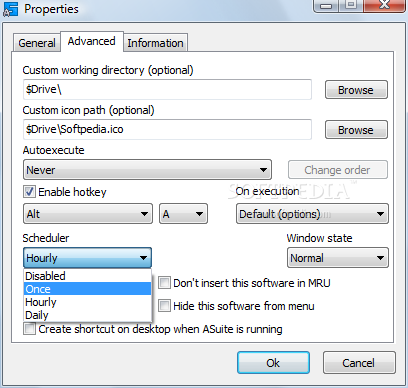Select Once in the Scheduler list
The width and height of the screenshot is (408, 388).
pos(87,289)
